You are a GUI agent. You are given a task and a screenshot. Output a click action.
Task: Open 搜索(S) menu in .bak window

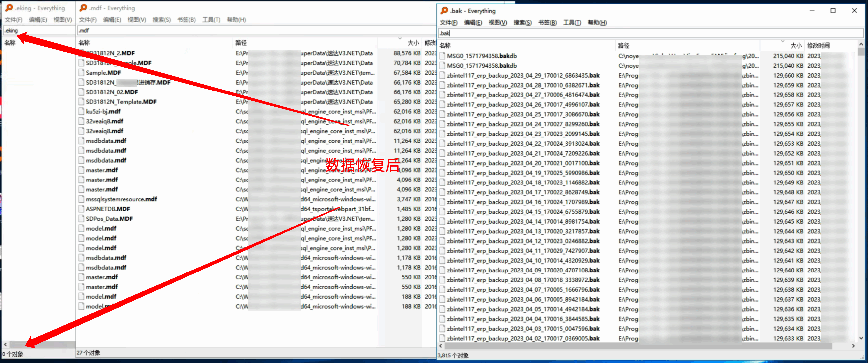522,23
